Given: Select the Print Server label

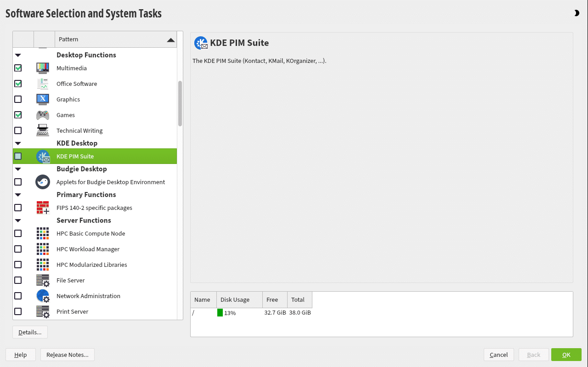Looking at the screenshot, I should coord(72,311).
